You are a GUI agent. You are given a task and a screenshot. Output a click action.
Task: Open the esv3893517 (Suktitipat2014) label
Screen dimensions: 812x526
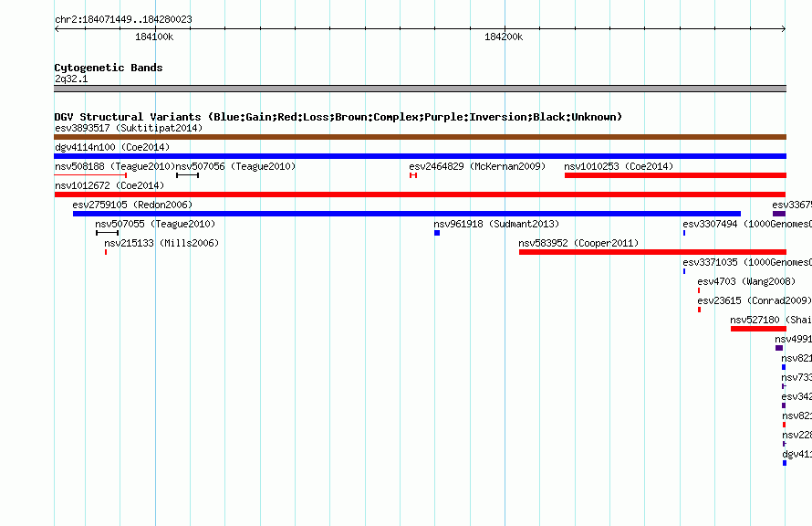129,128
